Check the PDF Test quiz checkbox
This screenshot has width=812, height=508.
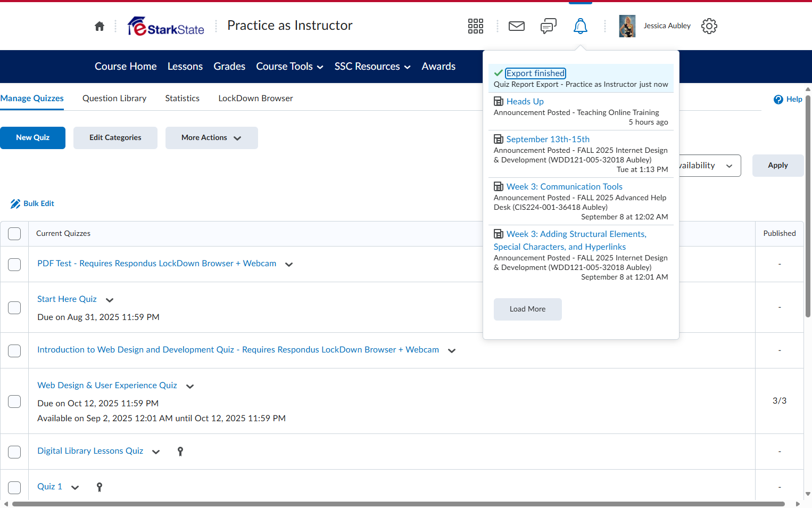[14, 265]
